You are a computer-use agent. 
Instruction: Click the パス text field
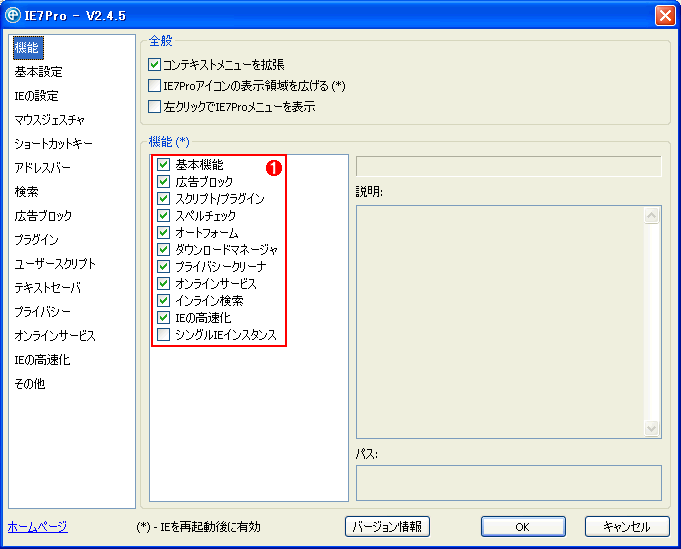pyautogui.click(x=509, y=483)
